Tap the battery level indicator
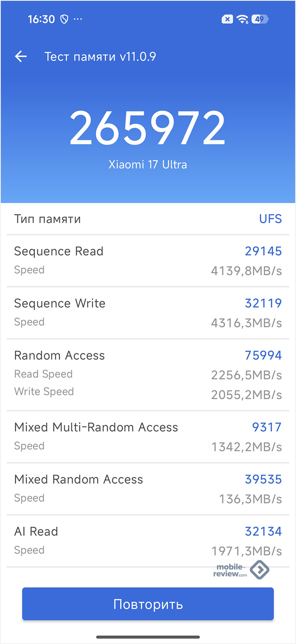Viewport: 296px width, 644px height. click(260, 19)
